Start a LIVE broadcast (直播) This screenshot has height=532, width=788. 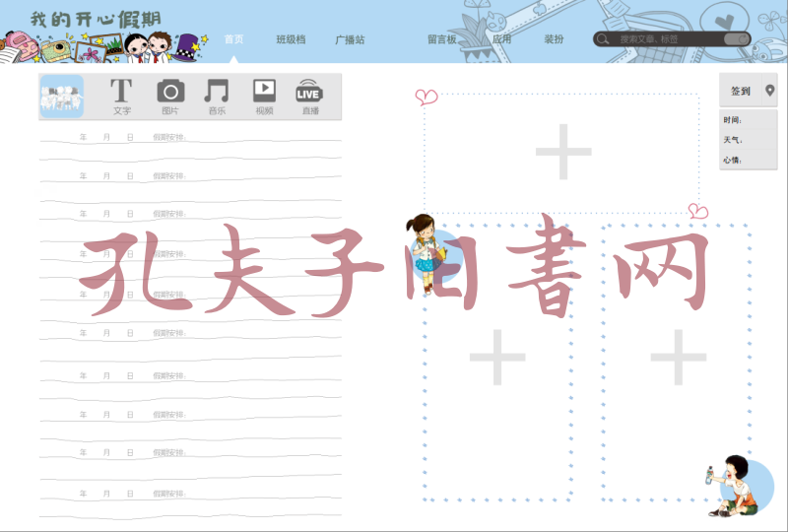pyautogui.click(x=309, y=96)
